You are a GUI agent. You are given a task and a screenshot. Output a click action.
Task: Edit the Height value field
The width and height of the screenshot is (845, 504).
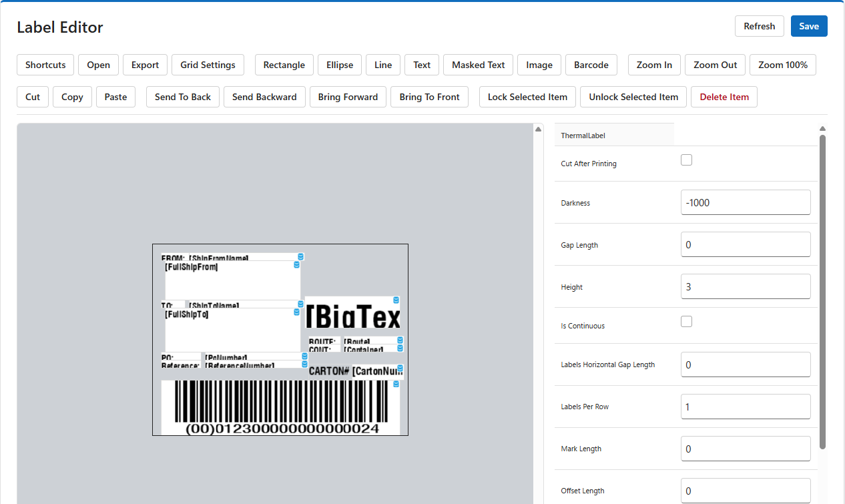(746, 286)
